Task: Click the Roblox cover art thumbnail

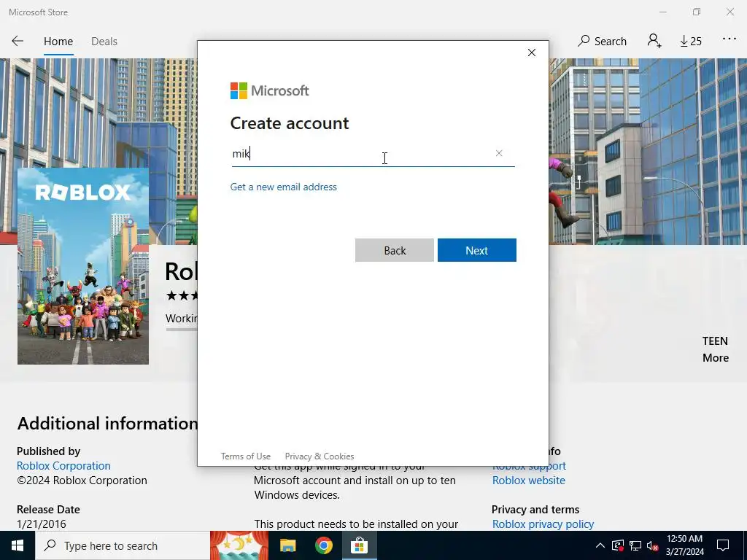Action: coord(83,265)
